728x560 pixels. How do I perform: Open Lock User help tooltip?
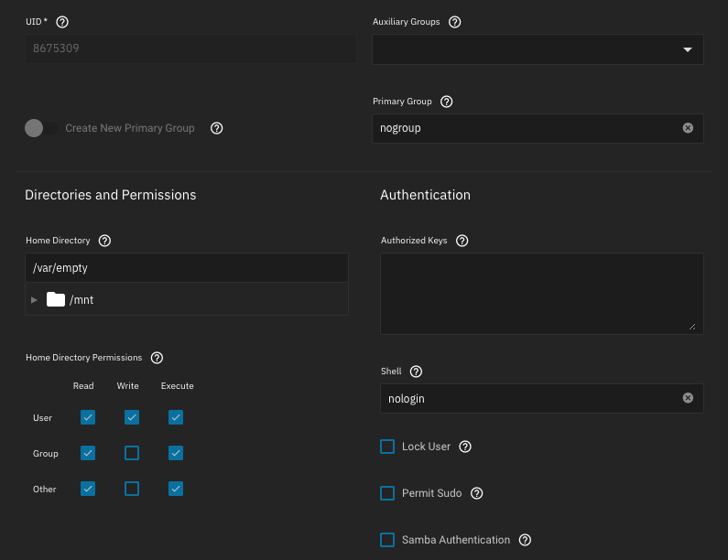pos(465,447)
